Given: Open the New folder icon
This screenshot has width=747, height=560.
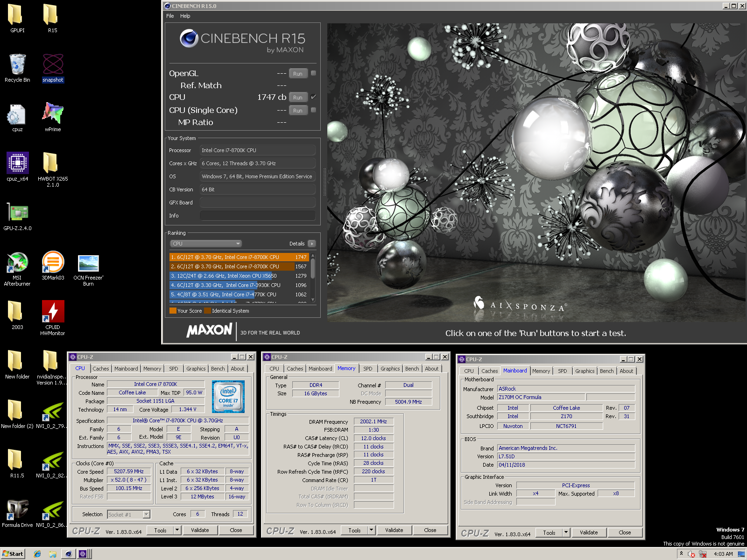Looking at the screenshot, I should click(x=17, y=364).
